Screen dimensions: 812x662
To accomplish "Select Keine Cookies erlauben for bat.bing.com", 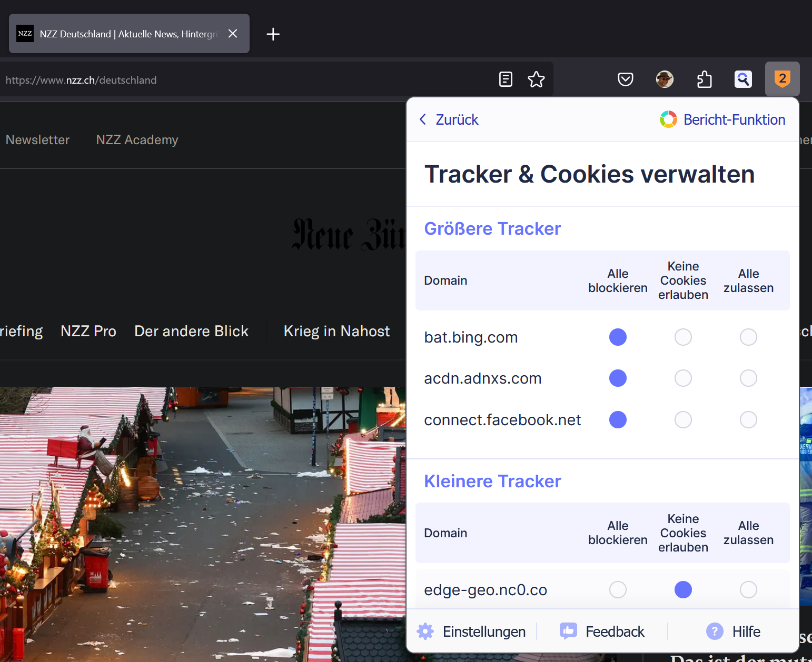I will click(x=683, y=337).
